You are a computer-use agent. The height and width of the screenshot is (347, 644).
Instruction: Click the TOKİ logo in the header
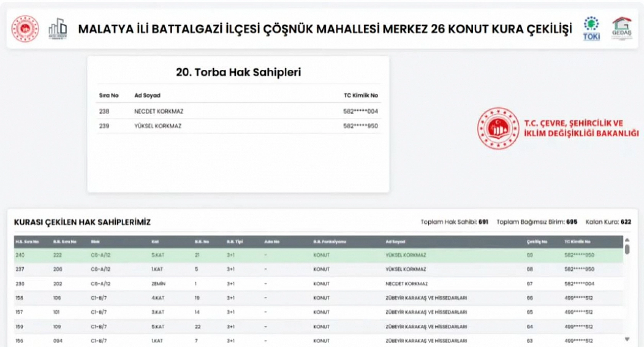coord(592,29)
